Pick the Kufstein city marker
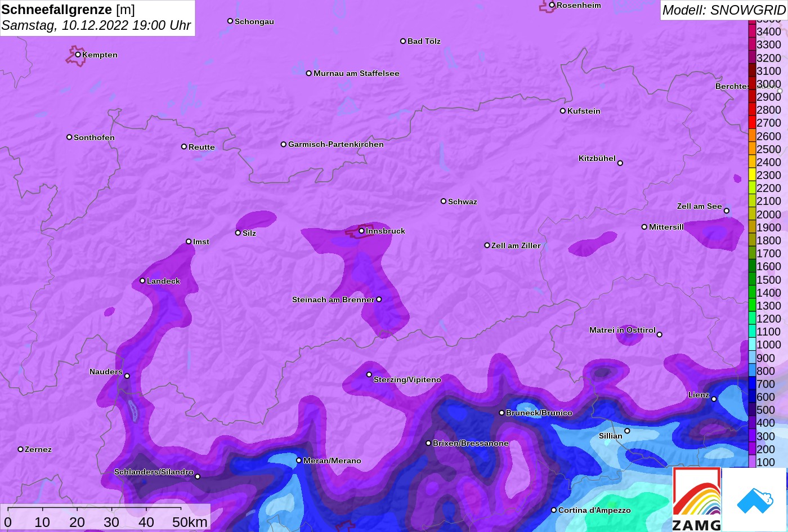788x532 pixels. click(x=562, y=111)
